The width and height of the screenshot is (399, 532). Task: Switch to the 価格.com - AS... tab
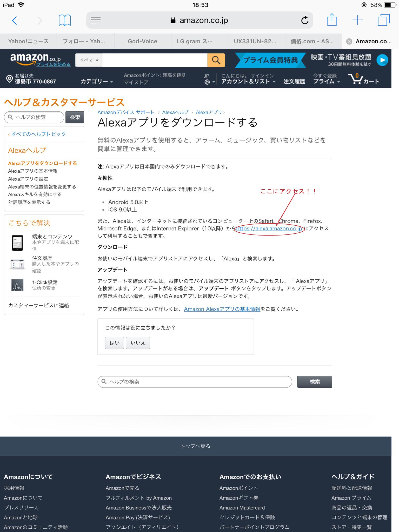[x=314, y=41]
